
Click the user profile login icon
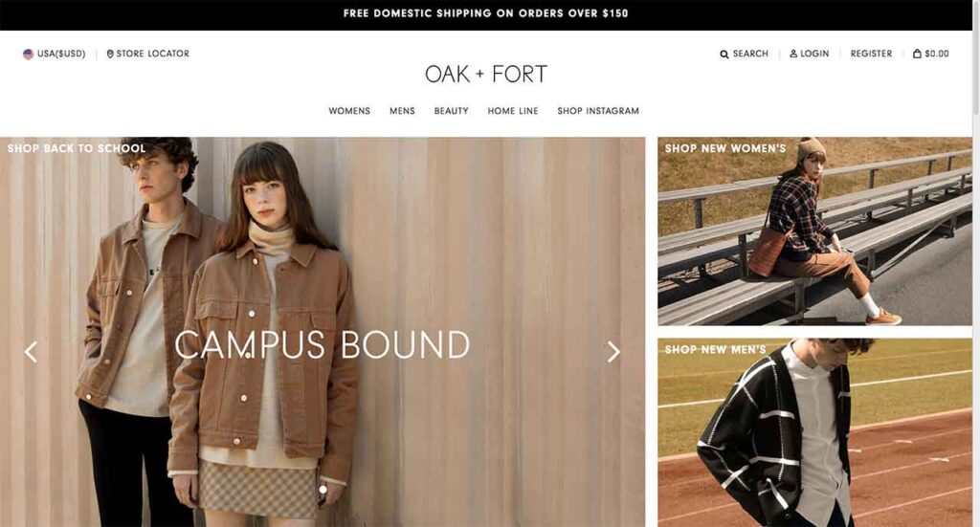click(793, 54)
